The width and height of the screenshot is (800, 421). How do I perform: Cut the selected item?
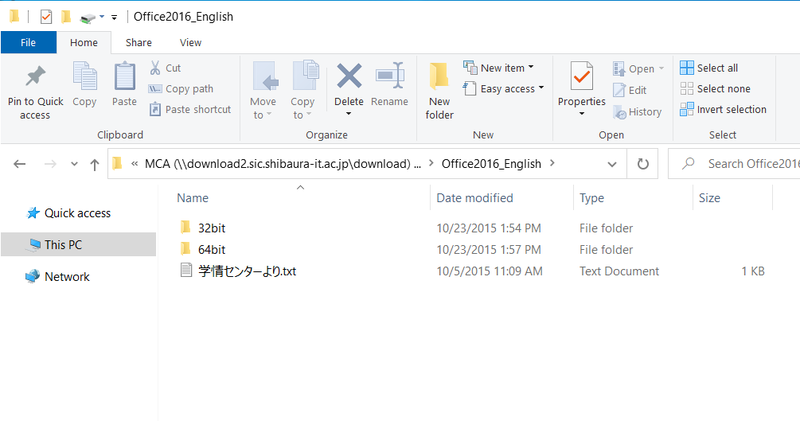pyautogui.click(x=165, y=68)
